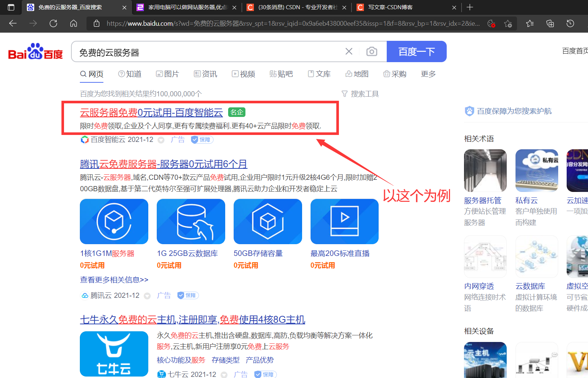
Task: Expand the arrow next to 腾讯云 2021-12
Action: [147, 296]
